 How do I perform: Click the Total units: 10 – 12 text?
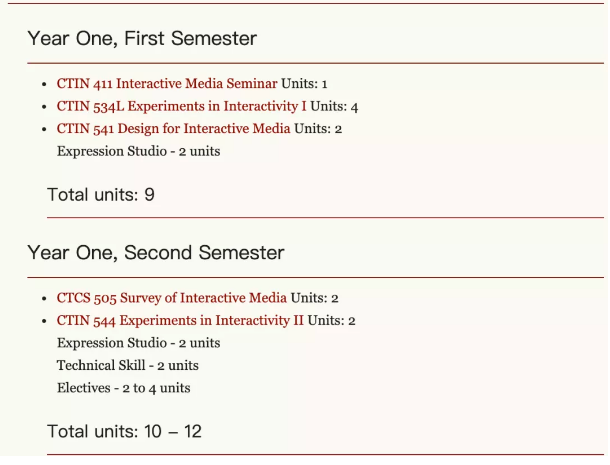point(124,431)
